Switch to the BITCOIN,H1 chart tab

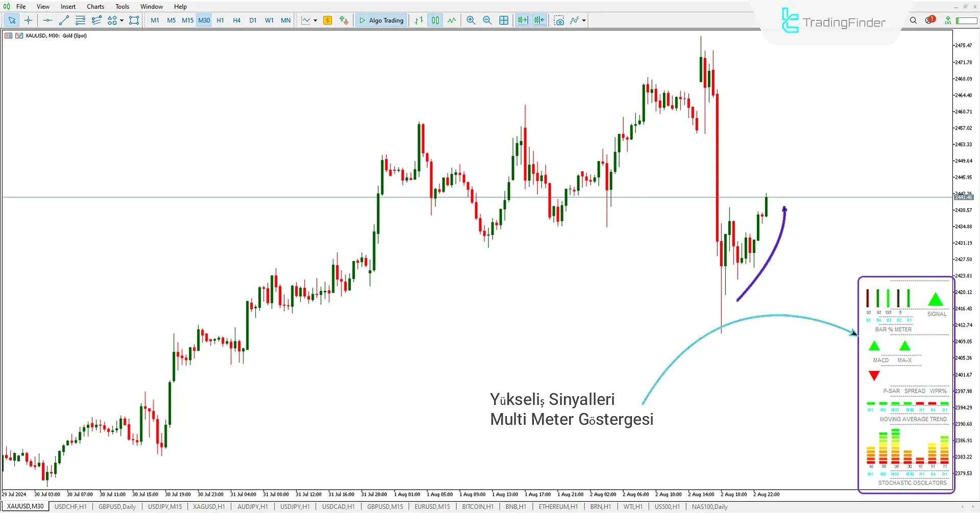coord(477,507)
